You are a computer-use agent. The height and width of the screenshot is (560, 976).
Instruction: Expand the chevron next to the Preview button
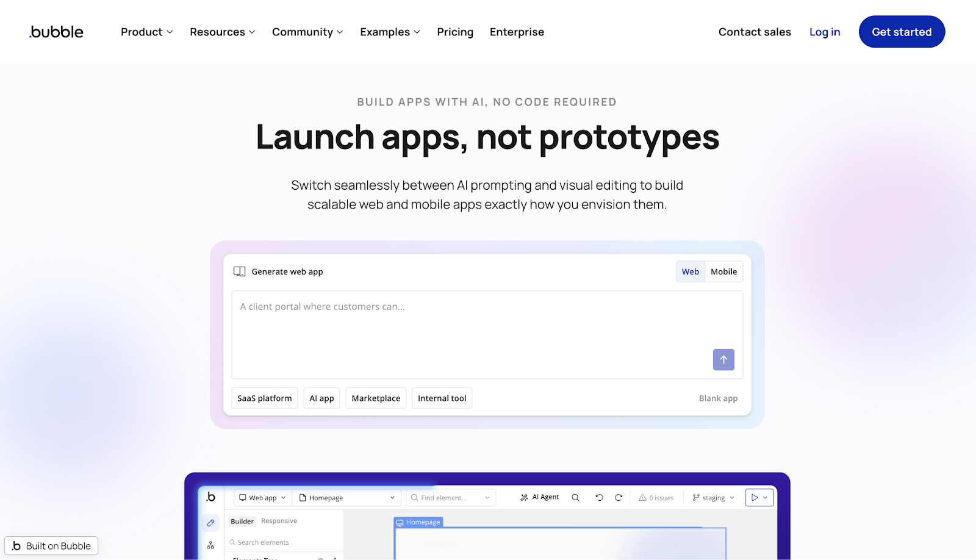[x=766, y=498]
